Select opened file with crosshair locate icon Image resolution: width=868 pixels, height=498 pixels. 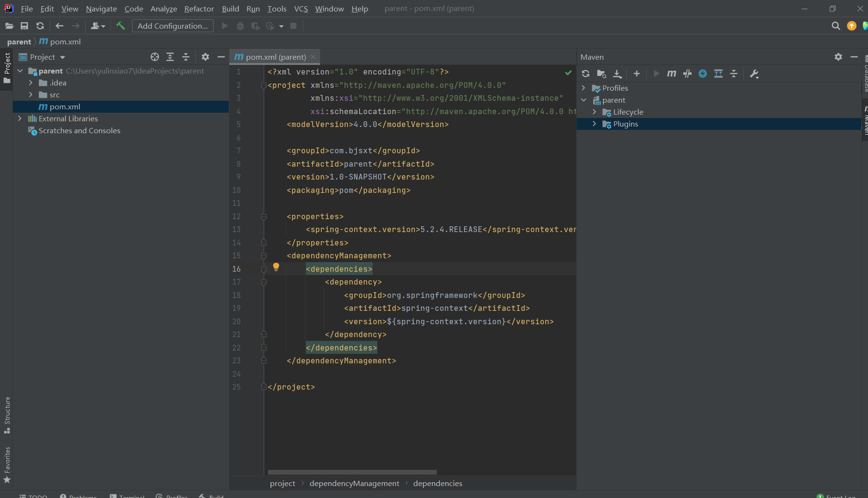click(x=154, y=57)
